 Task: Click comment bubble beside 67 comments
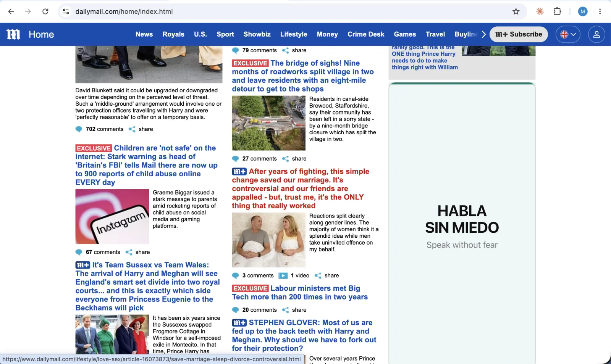tap(79, 252)
